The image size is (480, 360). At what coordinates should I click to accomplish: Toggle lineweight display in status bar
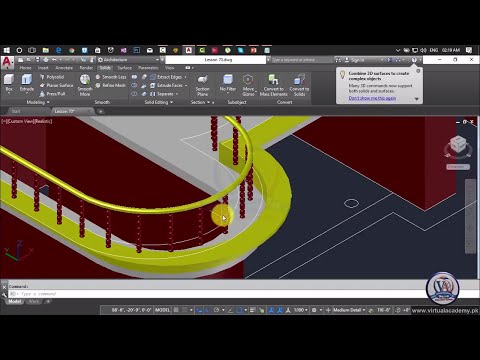pos(252,310)
